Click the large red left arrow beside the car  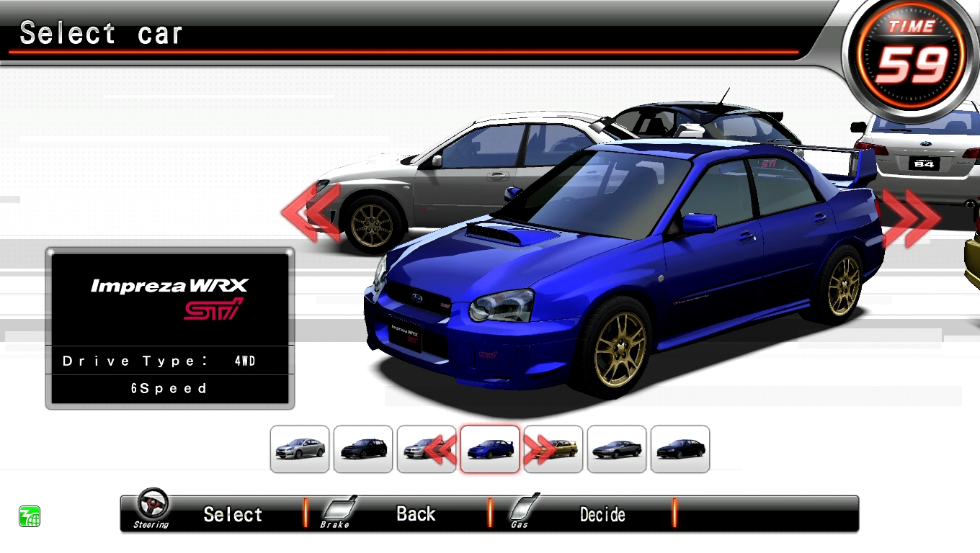click(x=311, y=212)
